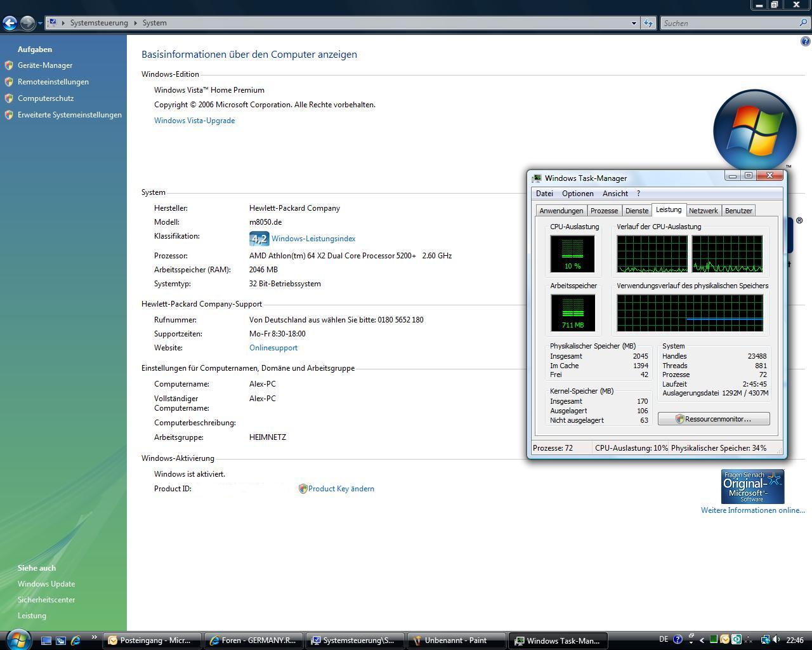This screenshot has width=812, height=650.
Task: Expand hidden tray icons arrow
Action: pos(702,640)
